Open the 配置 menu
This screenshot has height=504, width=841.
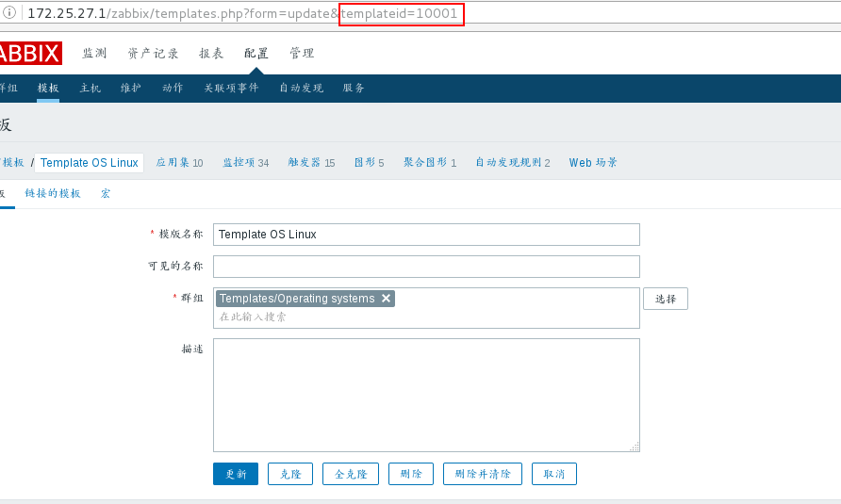coord(256,53)
